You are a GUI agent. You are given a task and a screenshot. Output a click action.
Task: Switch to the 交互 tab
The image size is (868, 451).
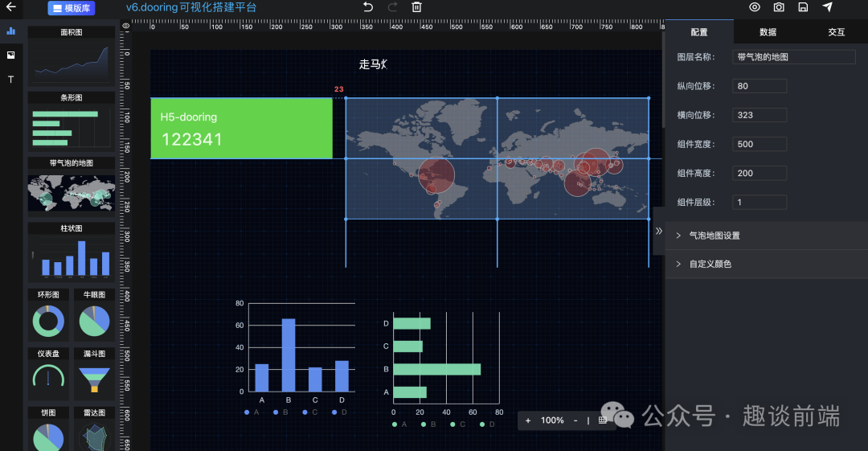pos(836,32)
